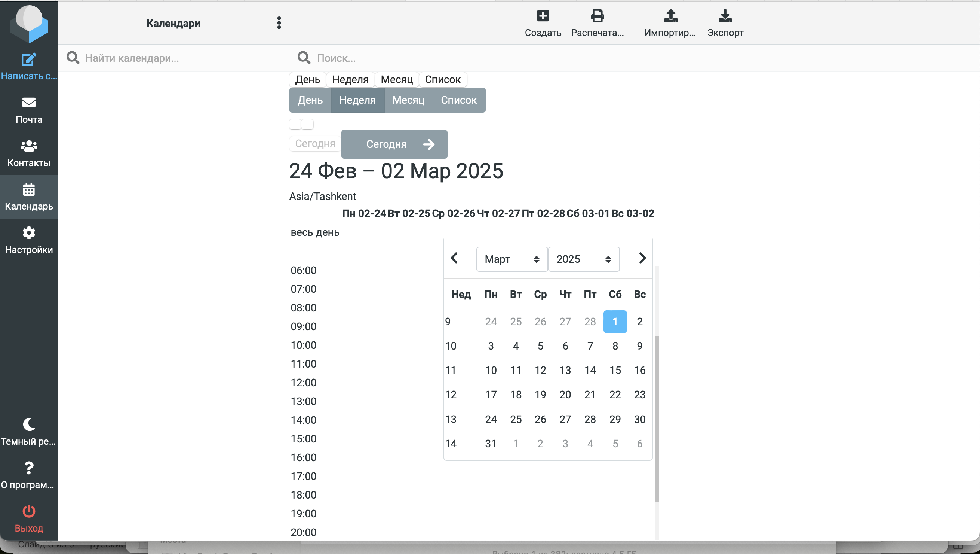The width and height of the screenshot is (980, 554).
Task: Toggle dark mode moon icon
Action: 29,424
